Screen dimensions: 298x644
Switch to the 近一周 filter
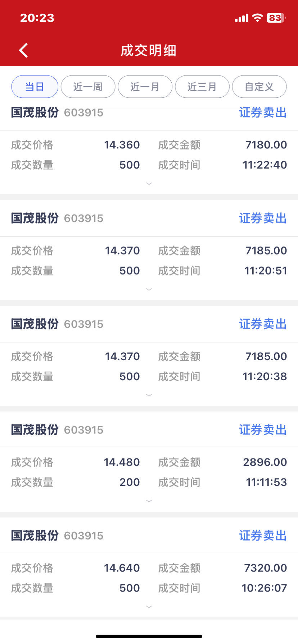[88, 87]
